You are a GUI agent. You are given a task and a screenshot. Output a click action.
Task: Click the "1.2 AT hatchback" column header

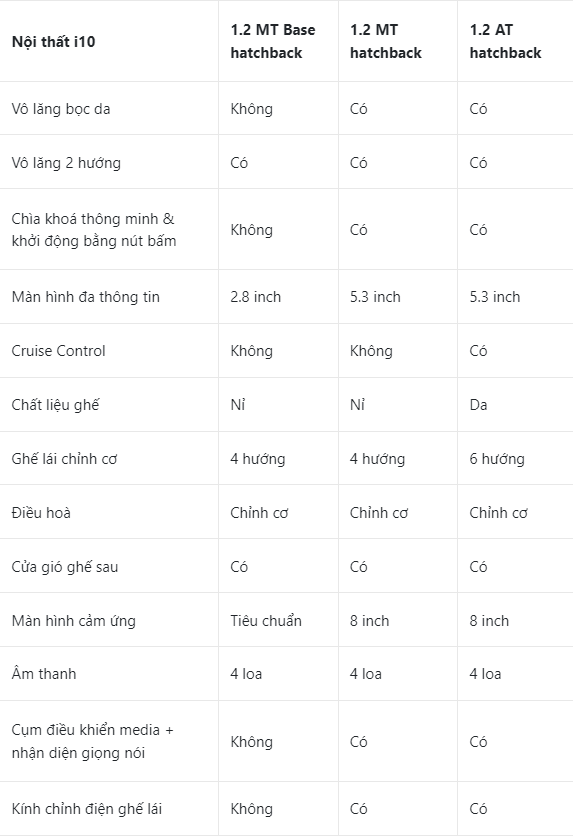click(x=505, y=41)
